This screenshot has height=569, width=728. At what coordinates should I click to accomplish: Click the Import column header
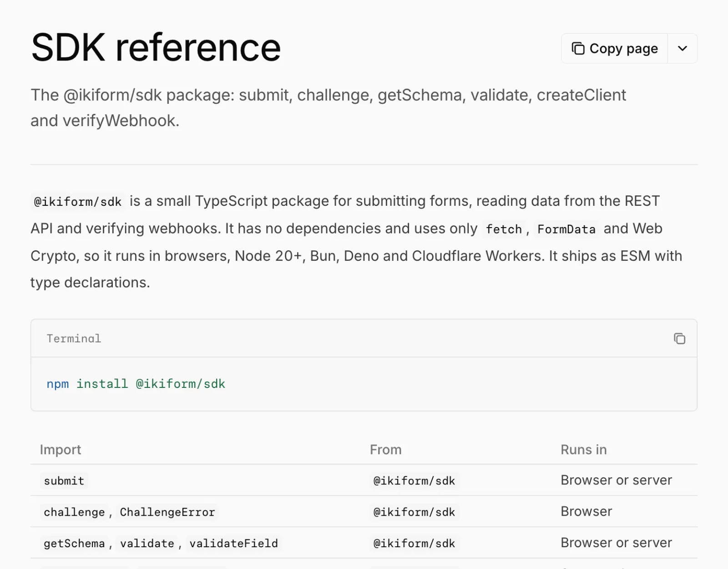point(61,450)
